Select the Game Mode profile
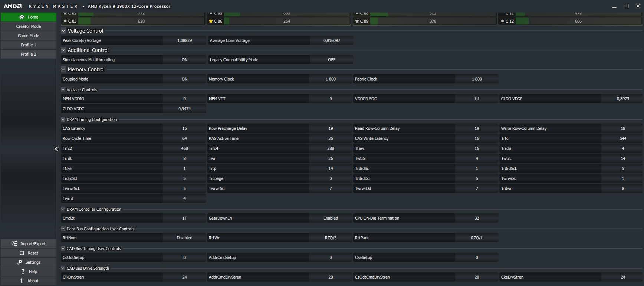Viewport: 644px width, 286px height. point(29,36)
